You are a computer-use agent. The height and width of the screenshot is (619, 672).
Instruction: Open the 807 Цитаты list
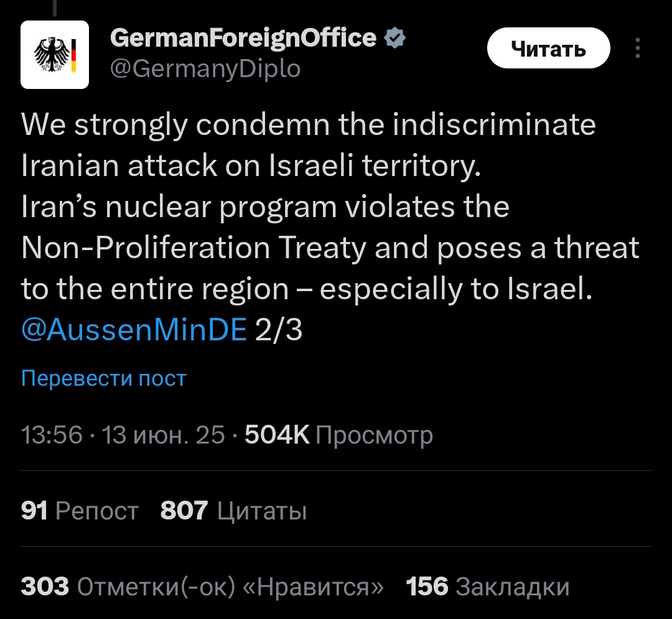pos(233,511)
